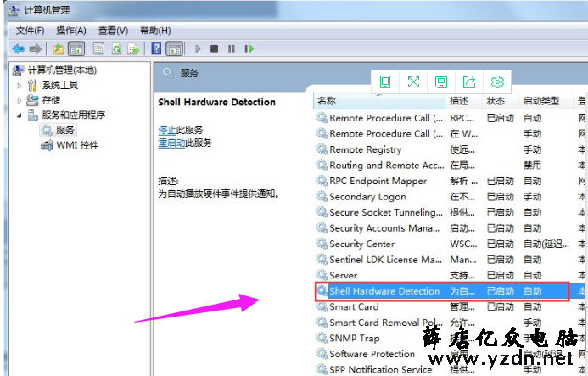Open the Properties toolbar icon
588x376 pixels.
[x=98, y=48]
